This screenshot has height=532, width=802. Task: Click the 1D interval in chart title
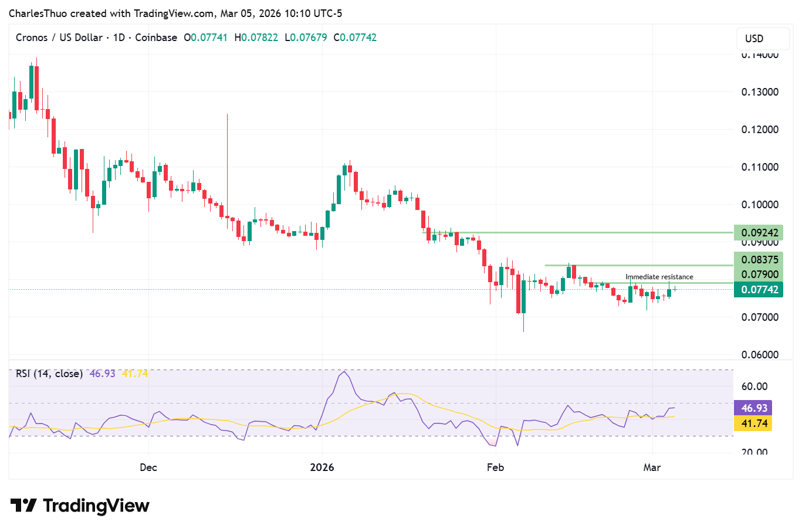click(119, 38)
